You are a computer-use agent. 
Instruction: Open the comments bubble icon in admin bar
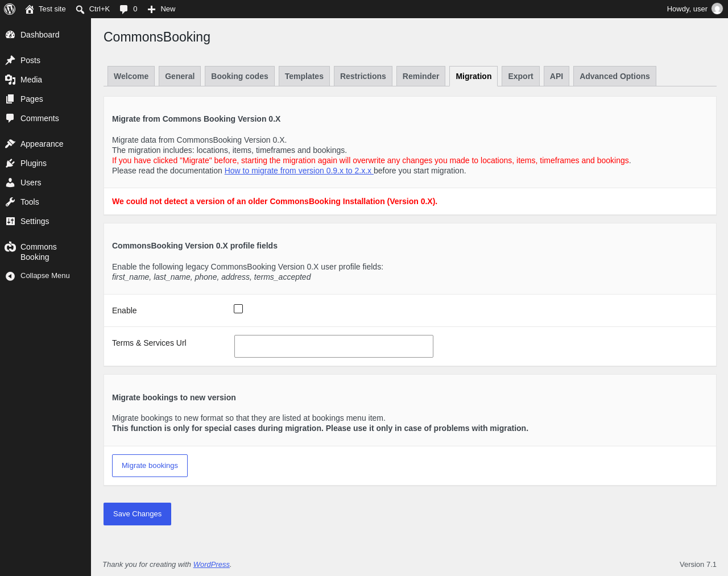[x=124, y=9]
